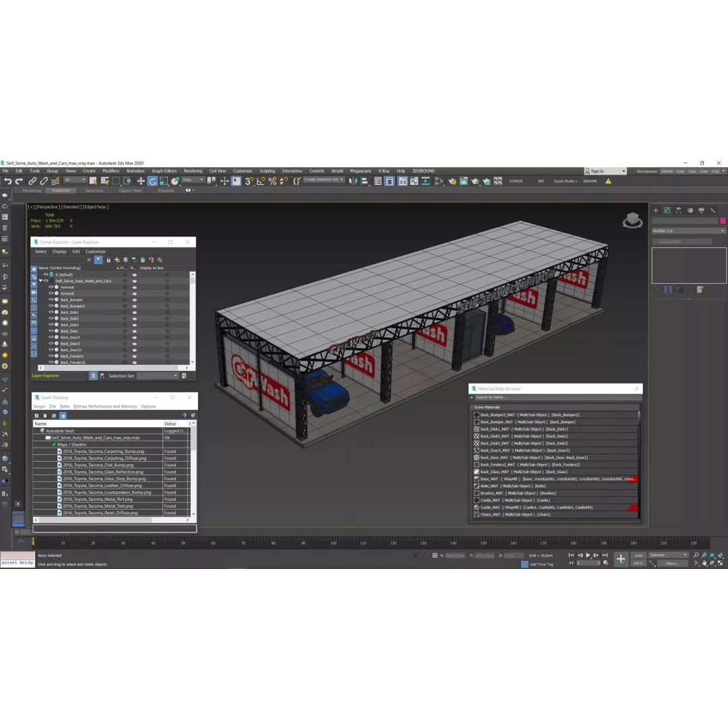This screenshot has height=728, width=728.
Task: Open the V-Ray menu
Action: (384, 171)
